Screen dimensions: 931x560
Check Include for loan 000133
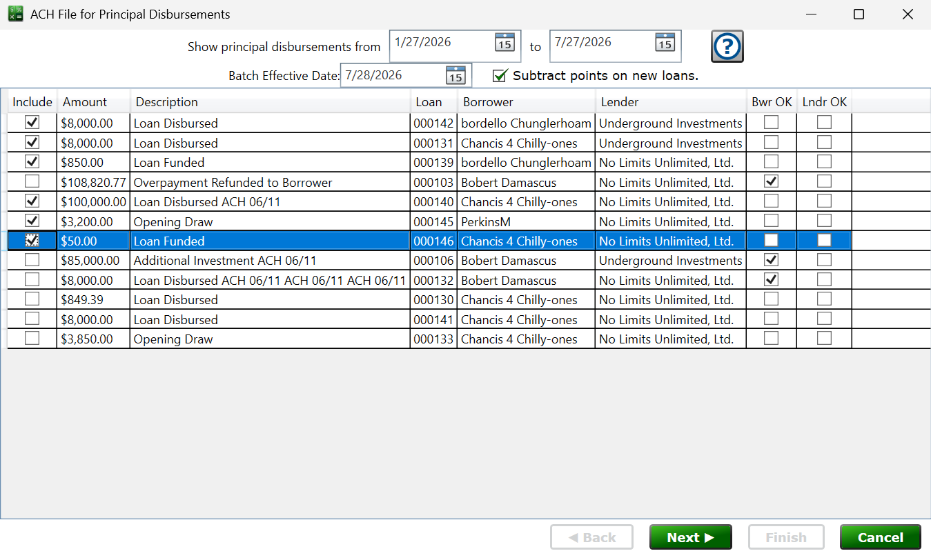[x=32, y=339]
